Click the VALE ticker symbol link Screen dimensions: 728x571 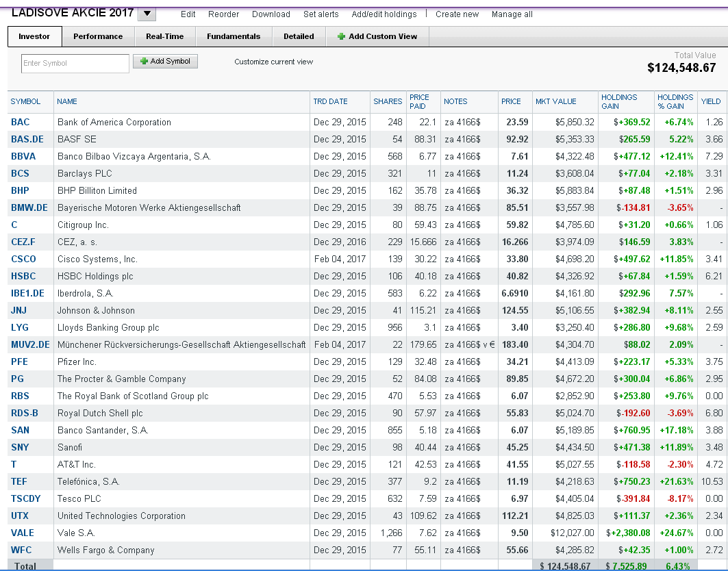[23, 533]
